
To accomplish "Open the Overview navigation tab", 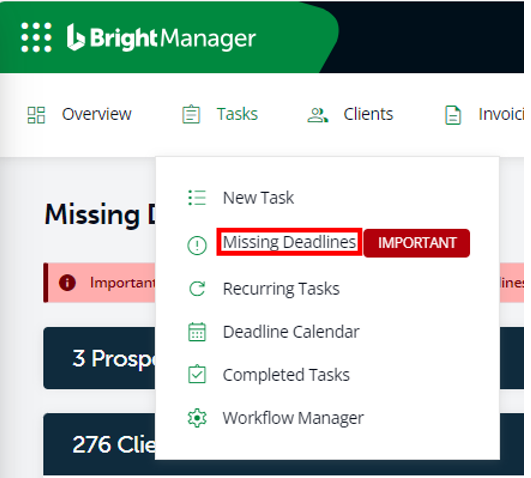I will tap(97, 114).
